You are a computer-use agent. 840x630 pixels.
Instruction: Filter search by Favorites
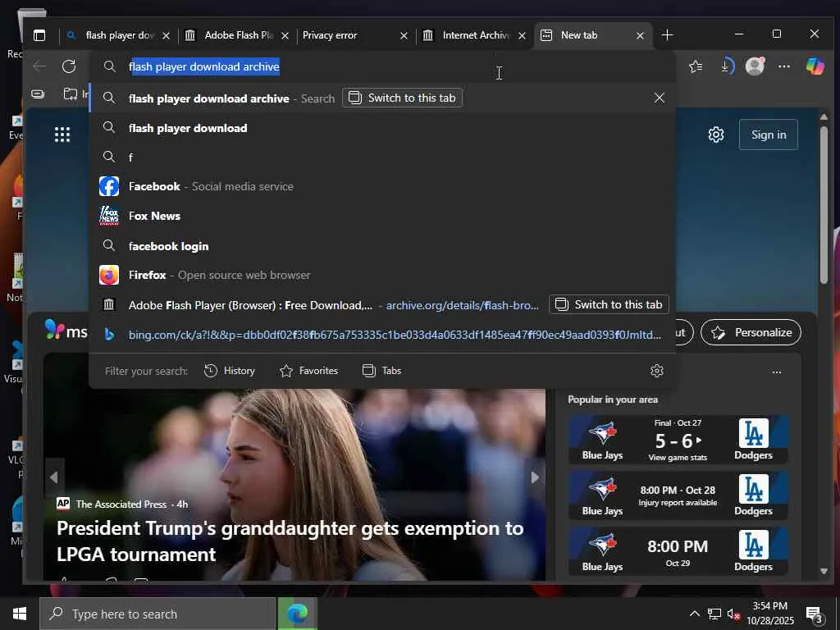click(309, 371)
